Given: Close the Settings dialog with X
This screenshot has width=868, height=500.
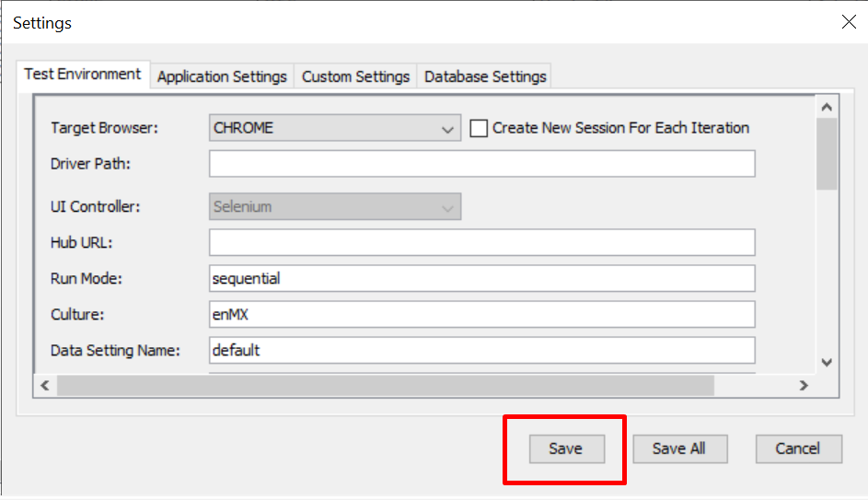Looking at the screenshot, I should pyautogui.click(x=848, y=22).
